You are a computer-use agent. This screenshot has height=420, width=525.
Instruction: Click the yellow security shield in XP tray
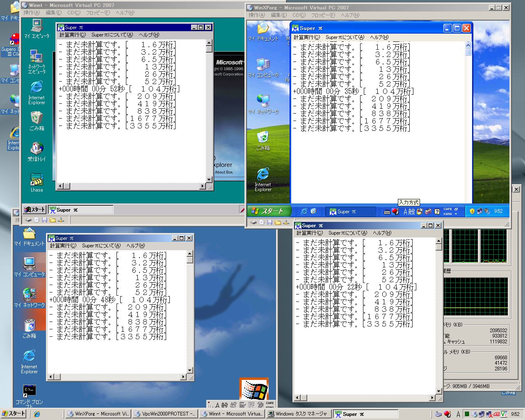pyautogui.click(x=472, y=211)
